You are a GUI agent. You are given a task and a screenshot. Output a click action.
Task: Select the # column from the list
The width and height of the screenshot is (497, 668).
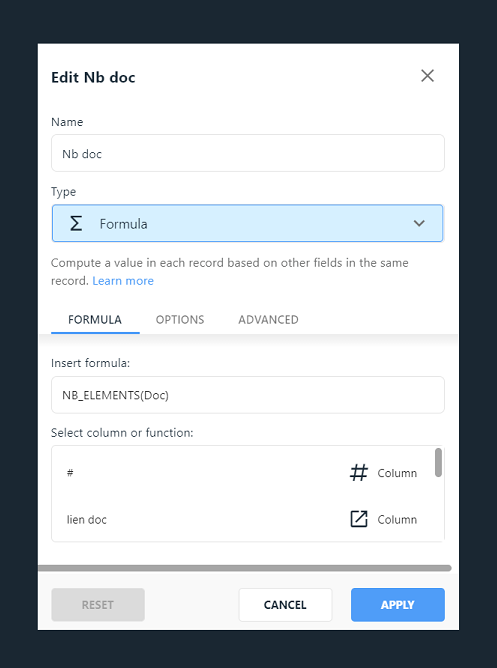pos(242,473)
